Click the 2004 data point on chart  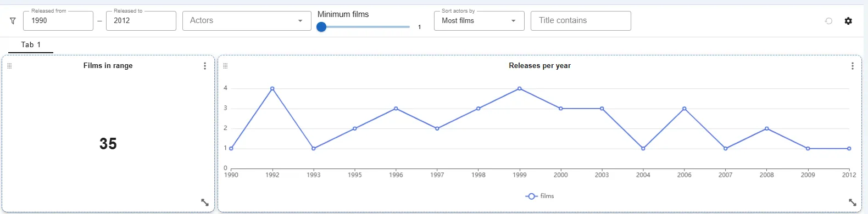643,149
